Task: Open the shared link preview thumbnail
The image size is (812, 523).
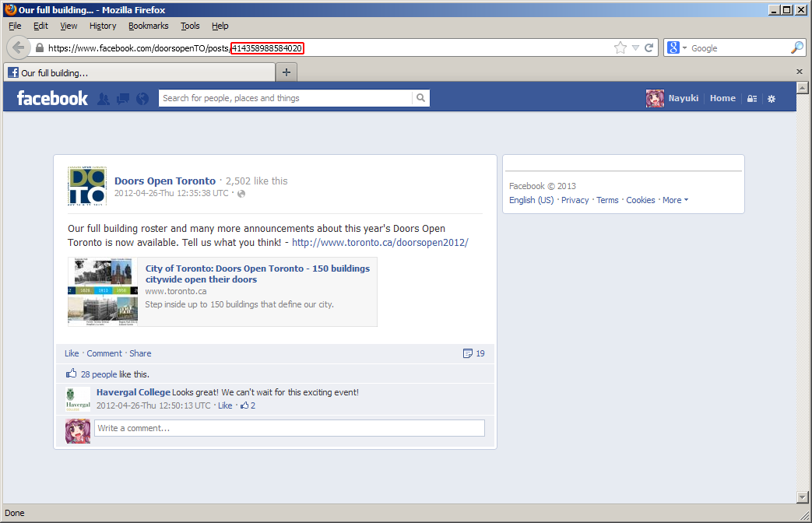Action: tap(103, 292)
